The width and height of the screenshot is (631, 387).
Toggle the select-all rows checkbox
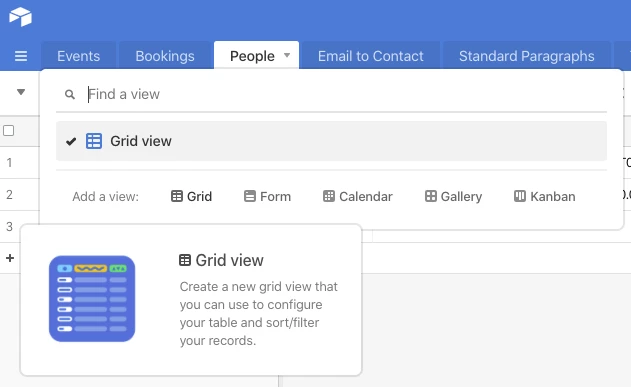8,131
